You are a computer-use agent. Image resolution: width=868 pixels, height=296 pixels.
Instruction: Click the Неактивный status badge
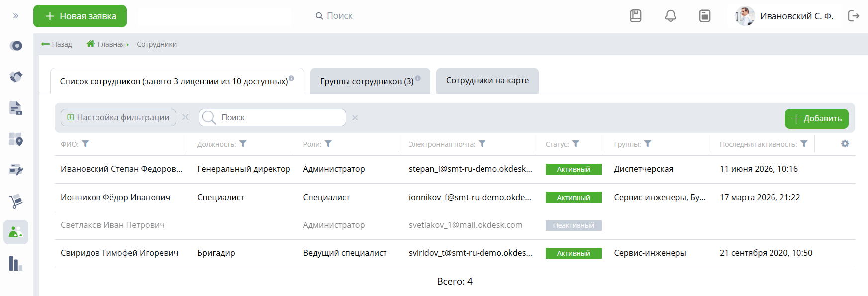coord(574,225)
